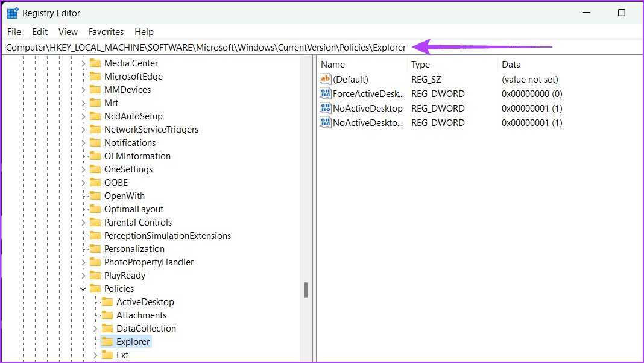Expand the Notifications key
Image resolution: width=644 pixels, height=363 pixels.
pyautogui.click(x=83, y=143)
